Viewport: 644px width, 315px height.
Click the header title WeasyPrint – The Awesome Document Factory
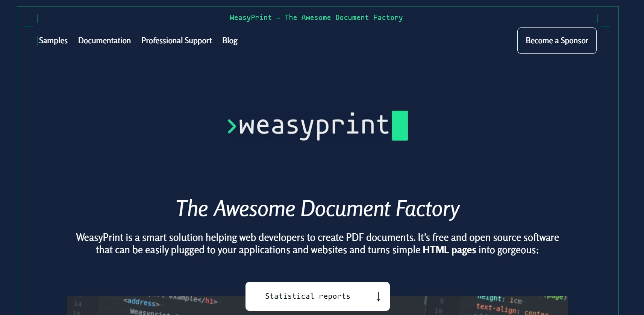pyautogui.click(x=316, y=18)
